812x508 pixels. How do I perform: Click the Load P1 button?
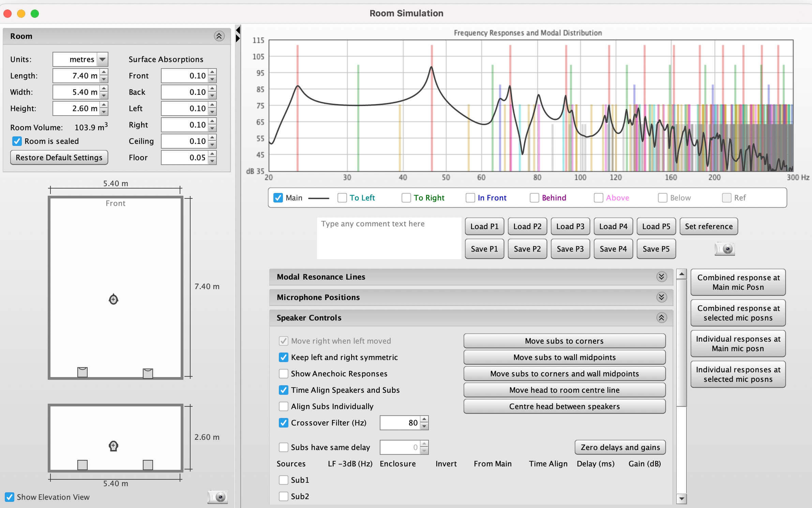(484, 226)
